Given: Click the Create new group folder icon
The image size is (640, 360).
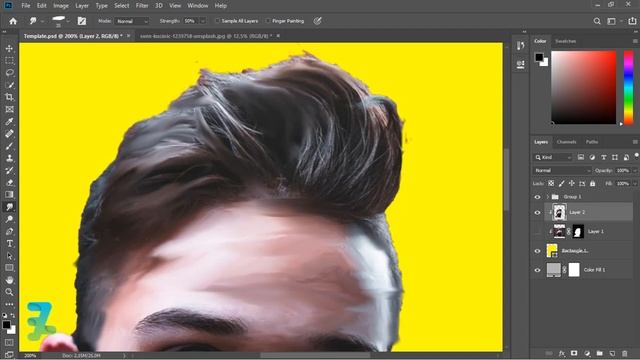Looking at the screenshot, I should (599, 353).
